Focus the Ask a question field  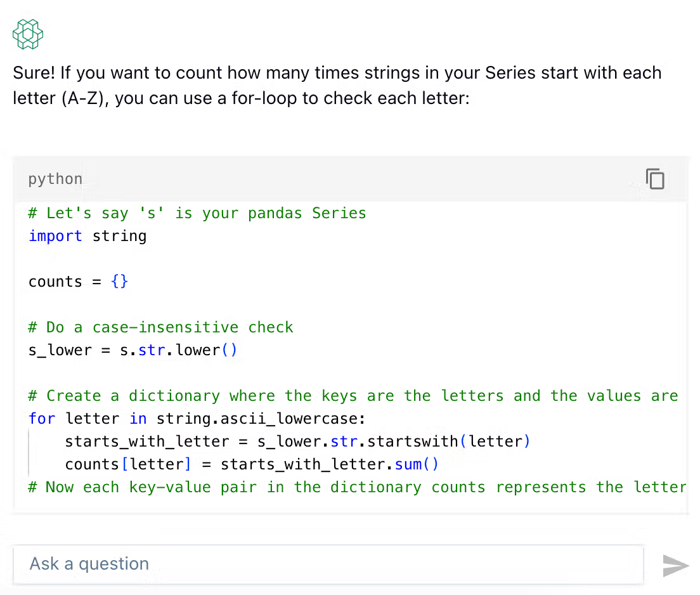click(328, 564)
